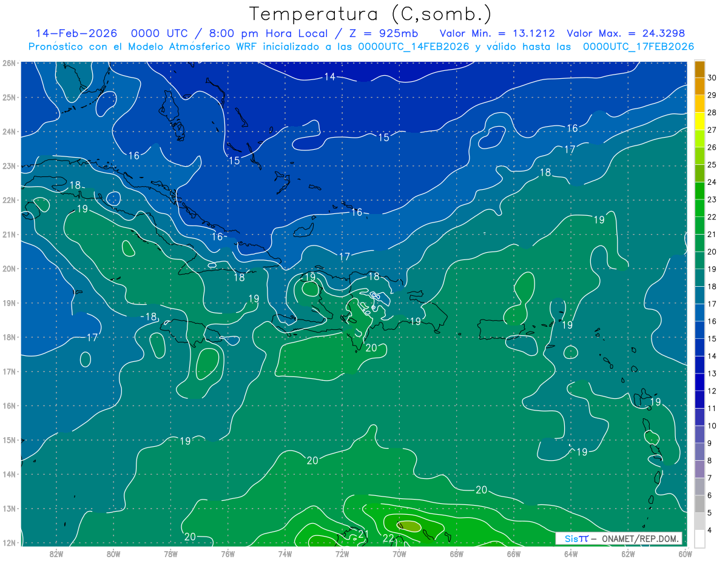Click the '13' label on the color scale
The width and height of the screenshot is (728, 562).
click(x=712, y=374)
